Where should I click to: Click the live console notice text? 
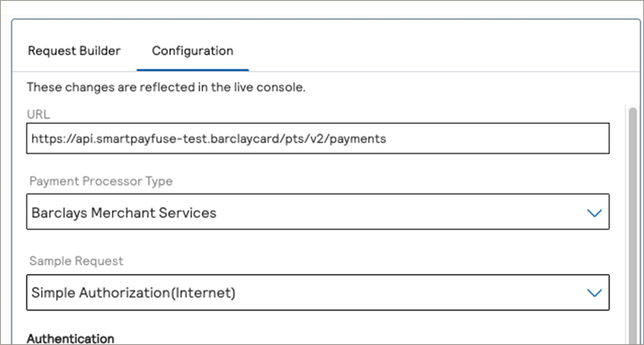coord(166,87)
